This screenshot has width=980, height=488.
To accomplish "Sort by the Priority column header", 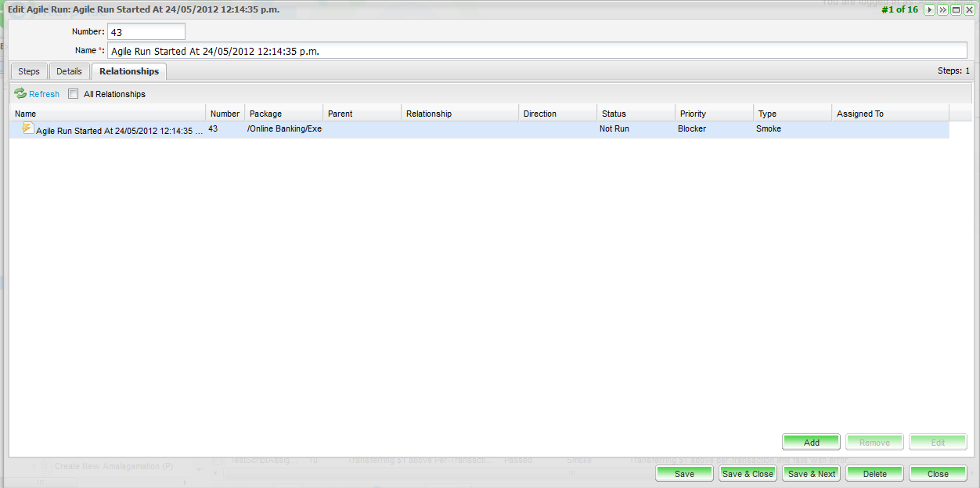I will point(713,114).
